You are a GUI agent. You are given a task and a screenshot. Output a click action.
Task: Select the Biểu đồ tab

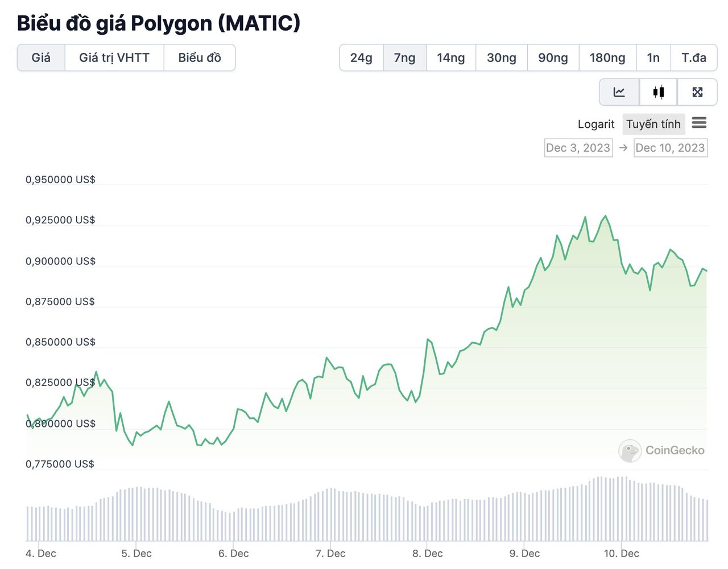(200, 57)
